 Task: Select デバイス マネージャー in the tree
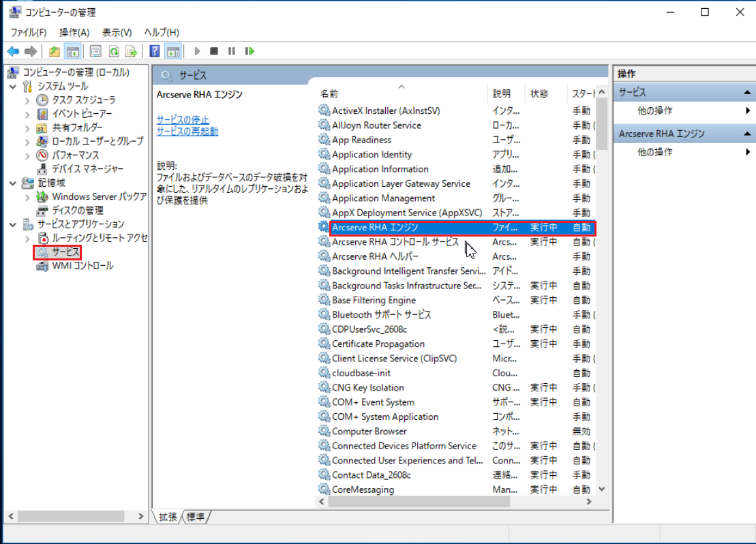point(87,169)
